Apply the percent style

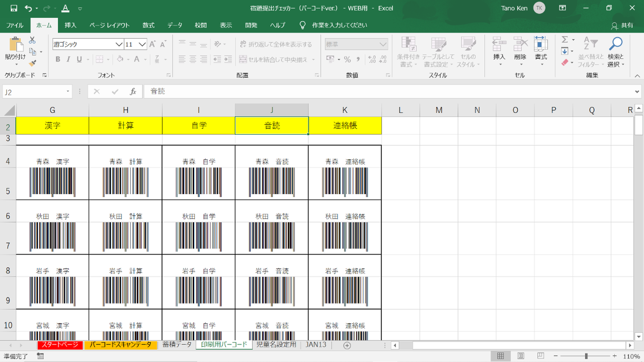tap(347, 59)
